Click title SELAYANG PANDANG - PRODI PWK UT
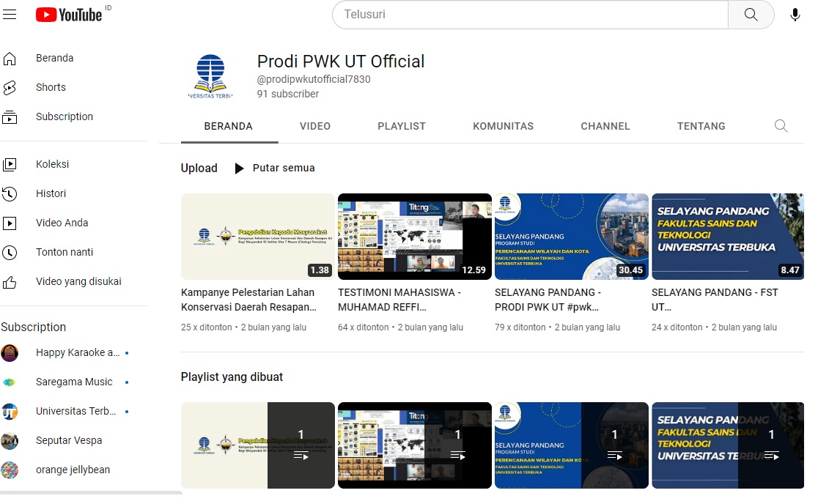This screenshot has height=504, width=818. (x=548, y=300)
